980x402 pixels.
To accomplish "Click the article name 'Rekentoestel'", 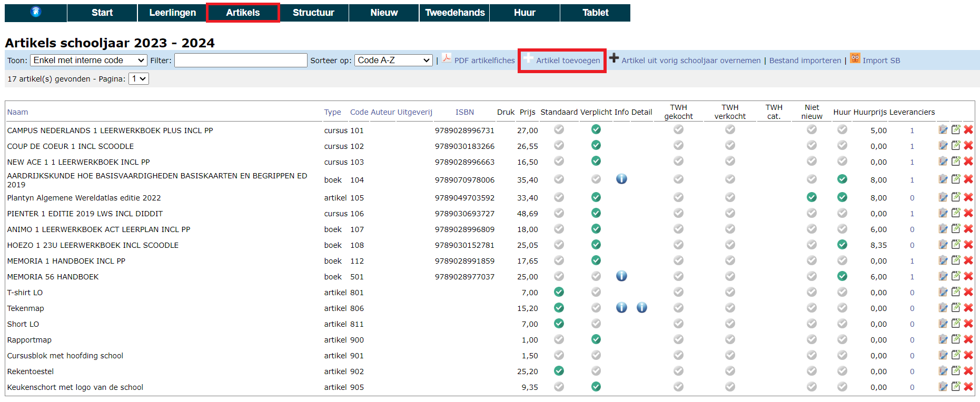I will click(x=31, y=371).
